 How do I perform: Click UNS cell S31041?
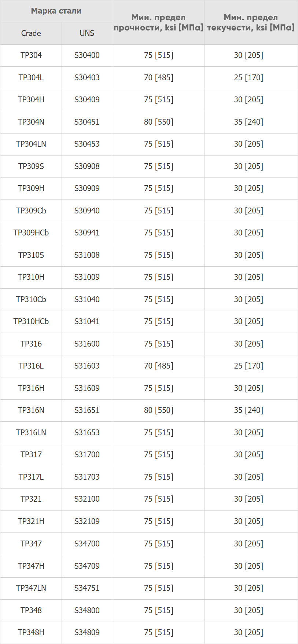pos(87,322)
